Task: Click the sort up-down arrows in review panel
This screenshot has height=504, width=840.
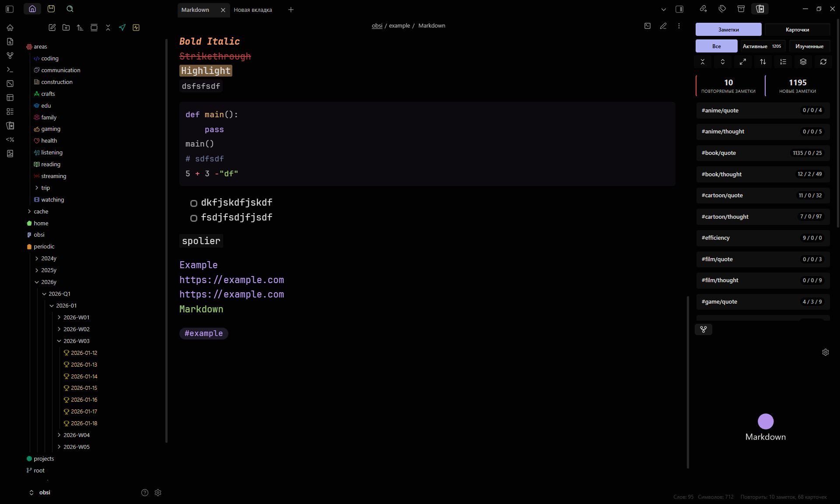Action: click(763, 62)
